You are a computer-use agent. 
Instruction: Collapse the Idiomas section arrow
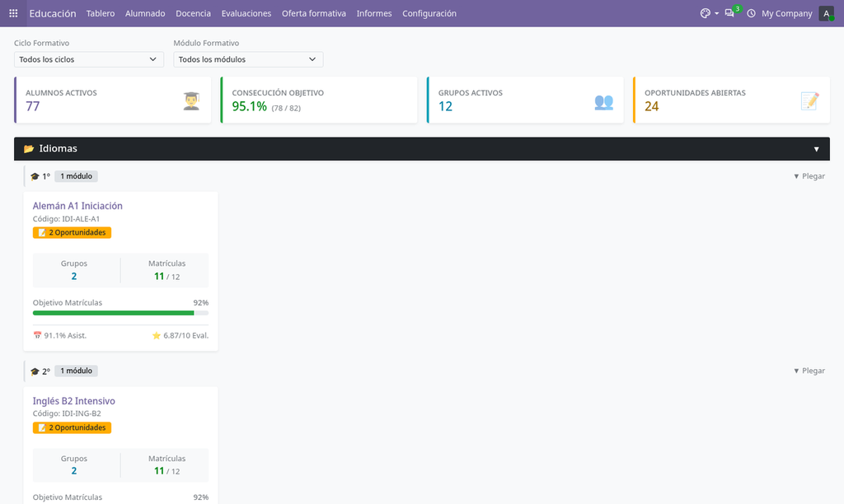(x=816, y=149)
